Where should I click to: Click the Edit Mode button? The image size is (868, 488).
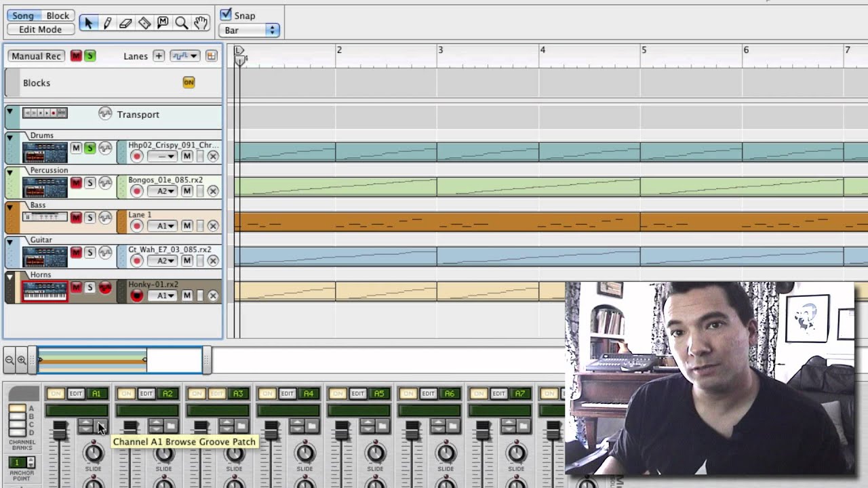[x=40, y=30]
